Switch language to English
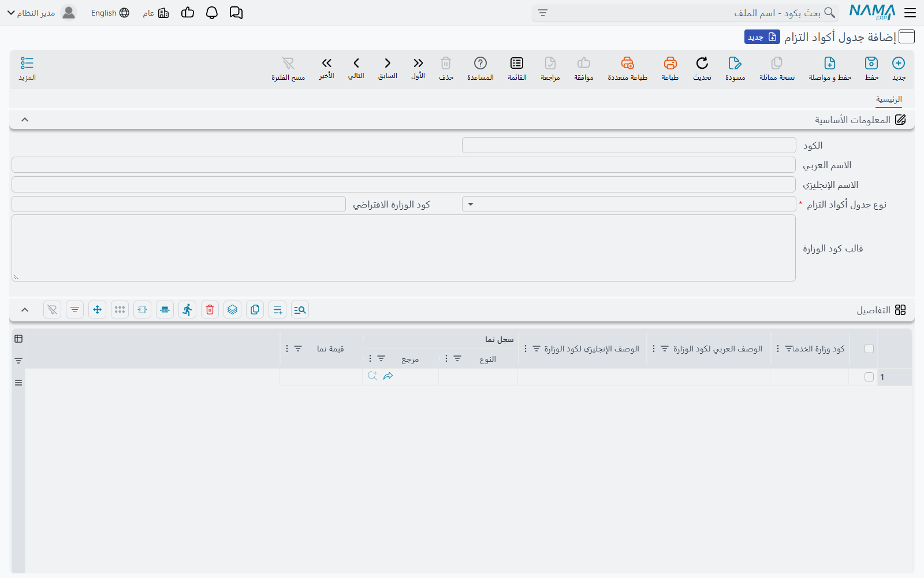 tap(110, 13)
